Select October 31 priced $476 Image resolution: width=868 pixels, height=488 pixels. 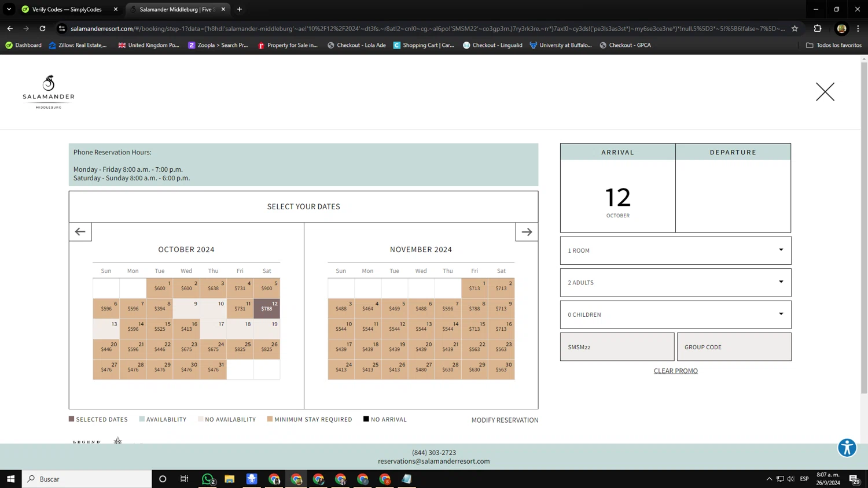tap(213, 369)
